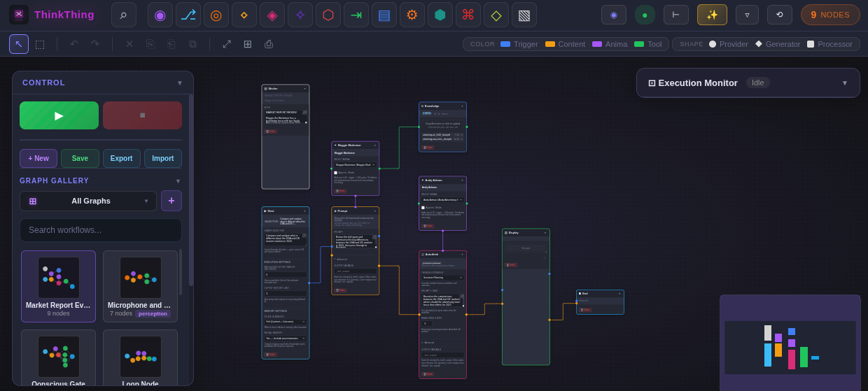Click the plus button beside All Graphs
The width and height of the screenshot is (868, 391).
coord(171,201)
